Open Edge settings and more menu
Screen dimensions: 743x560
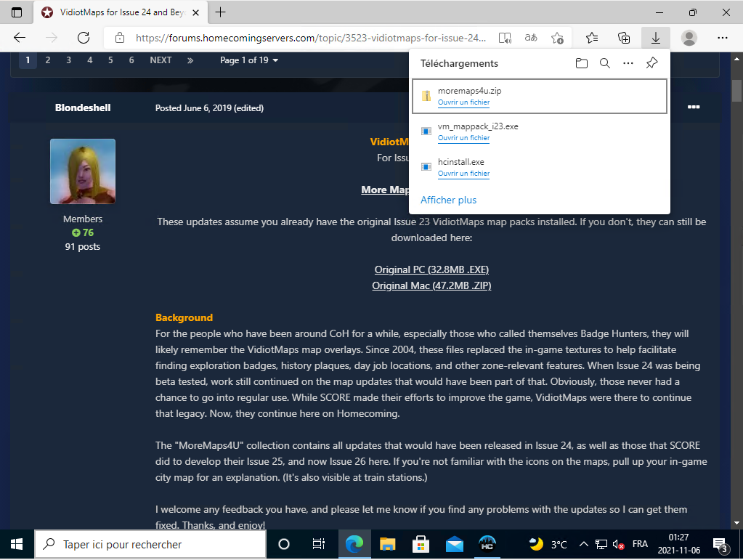tap(722, 38)
